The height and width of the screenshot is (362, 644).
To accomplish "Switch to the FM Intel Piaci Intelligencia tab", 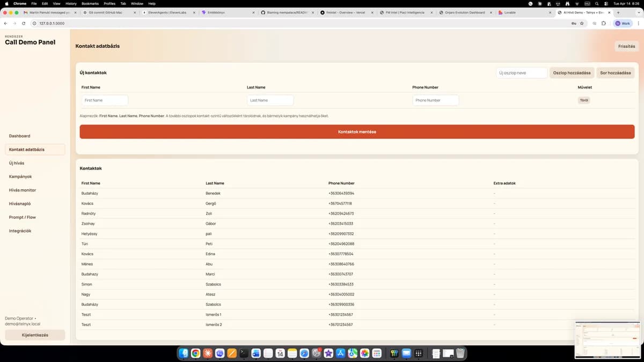I will coord(405,12).
